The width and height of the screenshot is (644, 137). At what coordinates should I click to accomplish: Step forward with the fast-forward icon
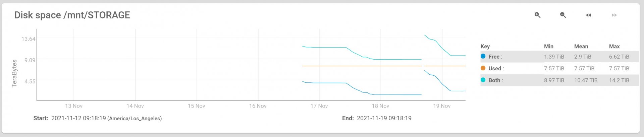614,15
